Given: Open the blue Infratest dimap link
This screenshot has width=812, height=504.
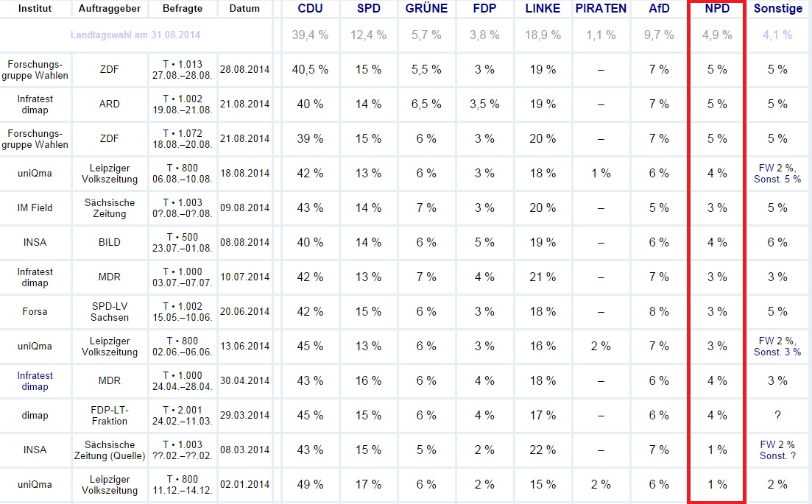Looking at the screenshot, I should 35,381.
